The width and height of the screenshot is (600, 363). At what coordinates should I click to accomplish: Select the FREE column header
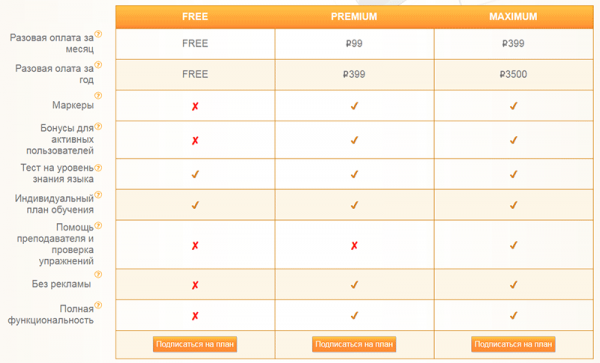pyautogui.click(x=195, y=17)
